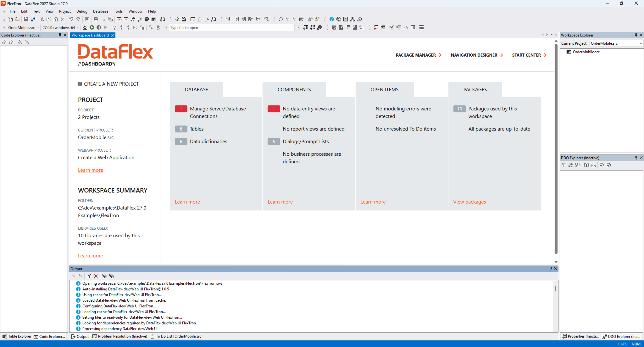The image size is (644, 347).
Task: Click the Stop debugging circle icon
Action: [158, 28]
